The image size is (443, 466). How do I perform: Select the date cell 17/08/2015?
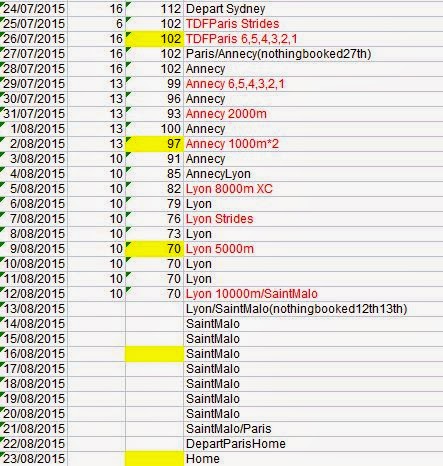[x=34, y=369]
